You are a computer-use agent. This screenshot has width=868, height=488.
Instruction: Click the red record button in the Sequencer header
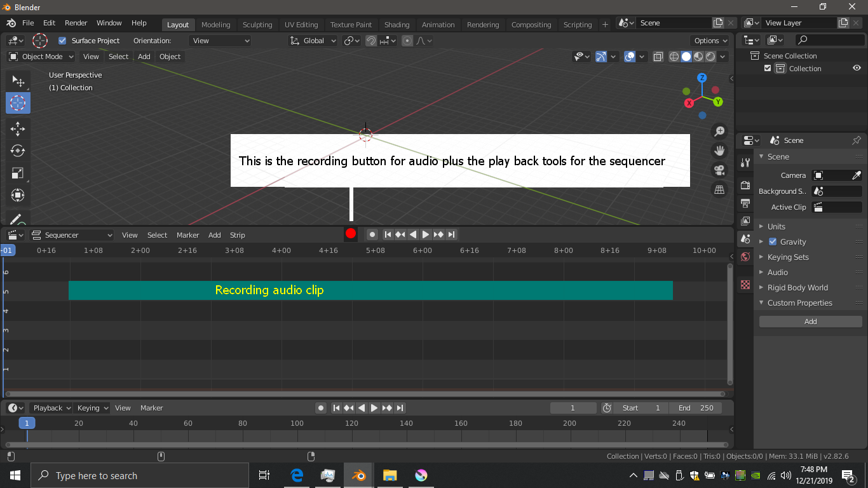[351, 234]
